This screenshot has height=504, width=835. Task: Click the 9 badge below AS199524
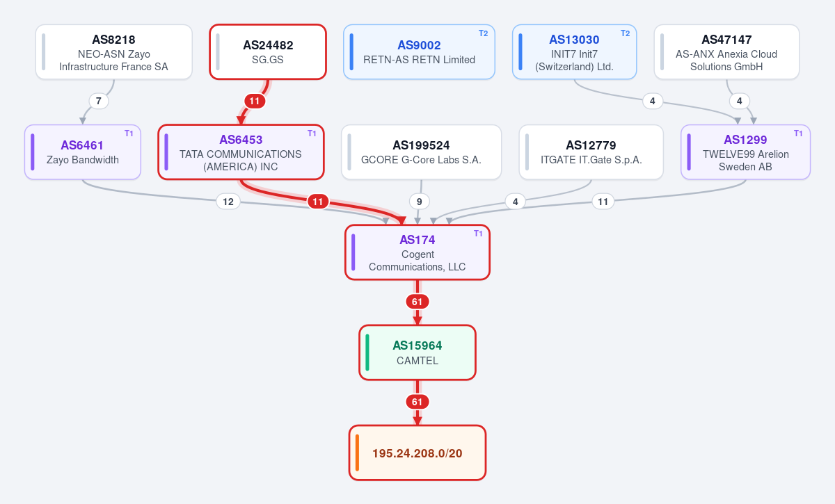coord(419,202)
